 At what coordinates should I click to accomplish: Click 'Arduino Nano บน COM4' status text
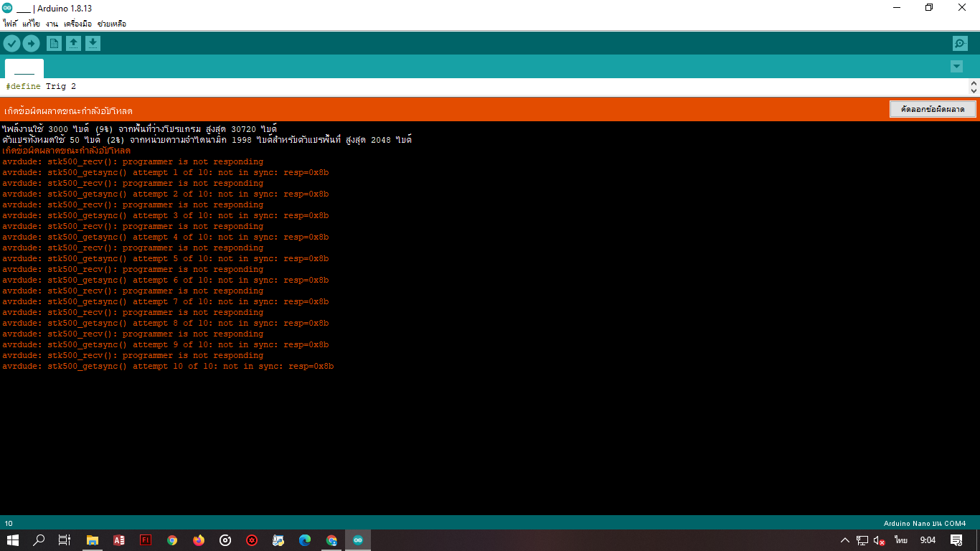tap(925, 523)
